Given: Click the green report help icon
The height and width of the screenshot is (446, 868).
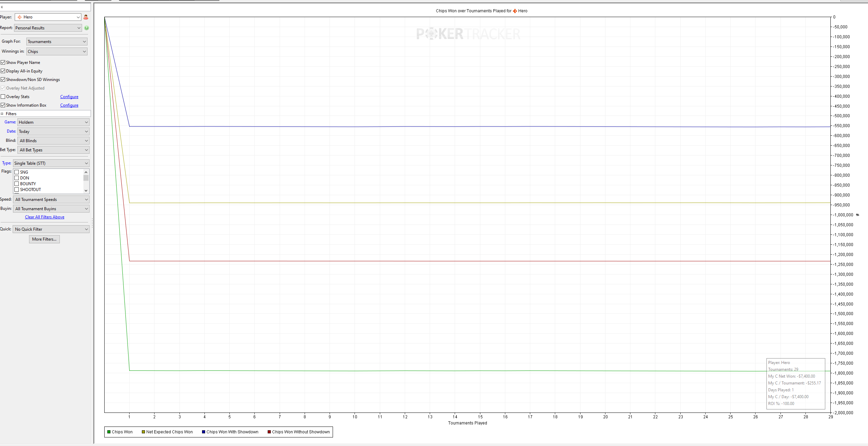Looking at the screenshot, I should pos(86,28).
